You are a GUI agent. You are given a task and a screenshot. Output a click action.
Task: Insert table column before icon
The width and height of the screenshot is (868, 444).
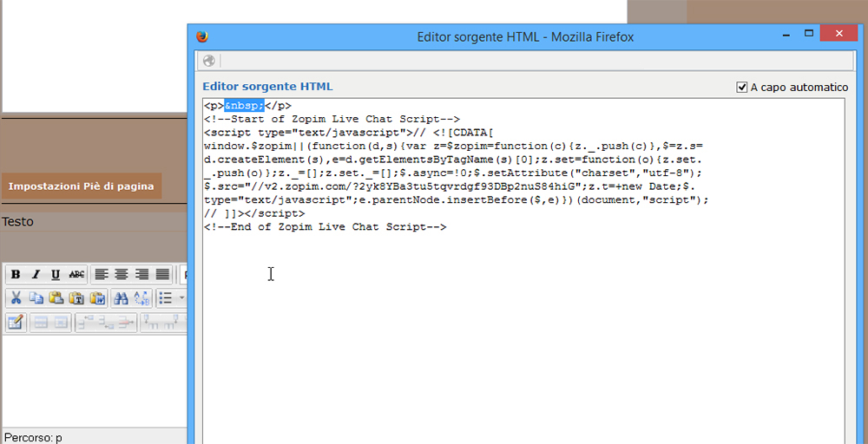151,323
